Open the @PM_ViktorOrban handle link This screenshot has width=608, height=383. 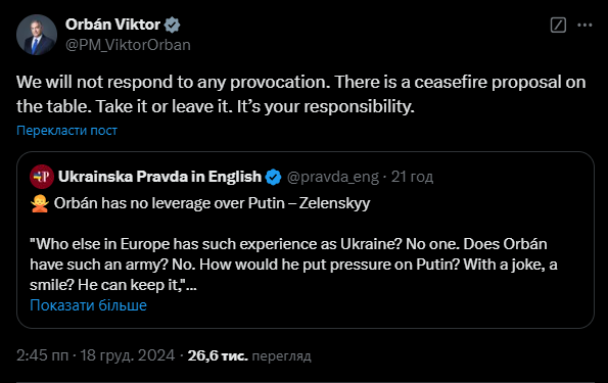click(x=128, y=45)
